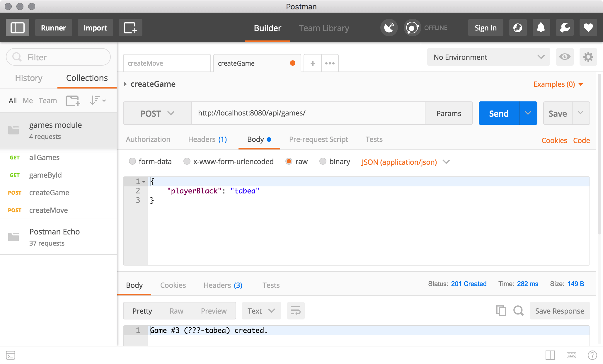Select the form-data body option

(x=132, y=161)
